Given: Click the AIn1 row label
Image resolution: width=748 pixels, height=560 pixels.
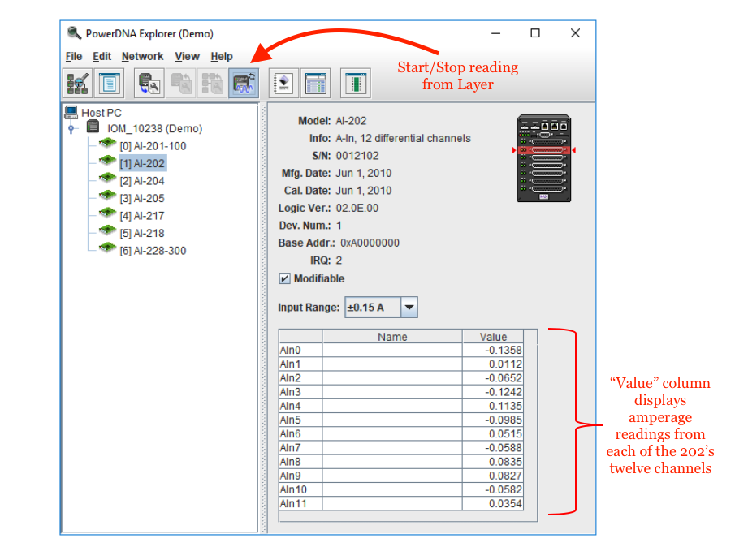Looking at the screenshot, I should 291,364.
